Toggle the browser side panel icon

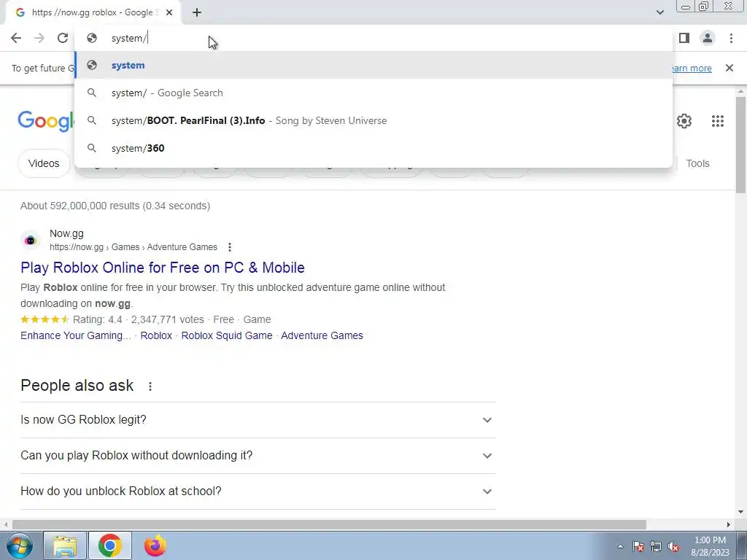click(684, 38)
